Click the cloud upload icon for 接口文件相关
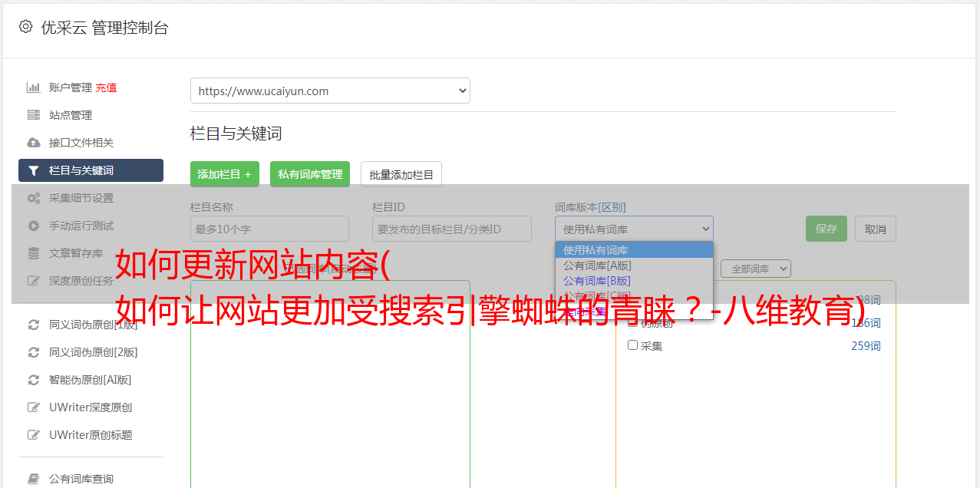The width and height of the screenshot is (980, 488). 33,143
